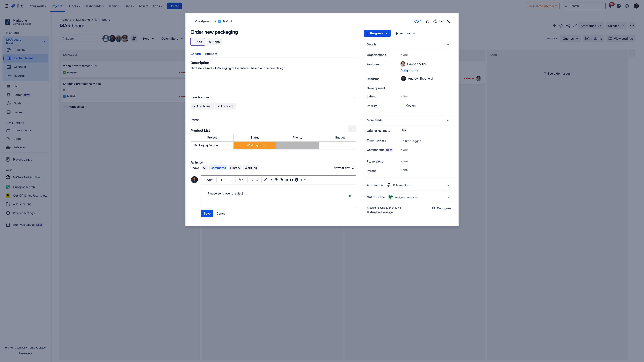Open the MAR-17 issue key link

tap(227, 21)
